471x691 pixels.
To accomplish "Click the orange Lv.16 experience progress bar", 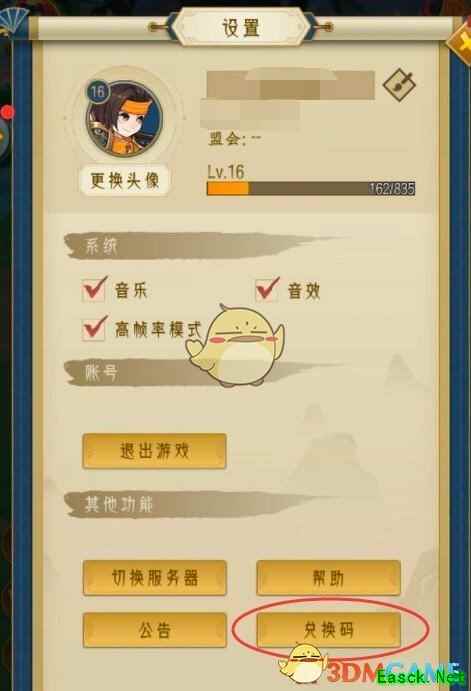I will point(311,188).
